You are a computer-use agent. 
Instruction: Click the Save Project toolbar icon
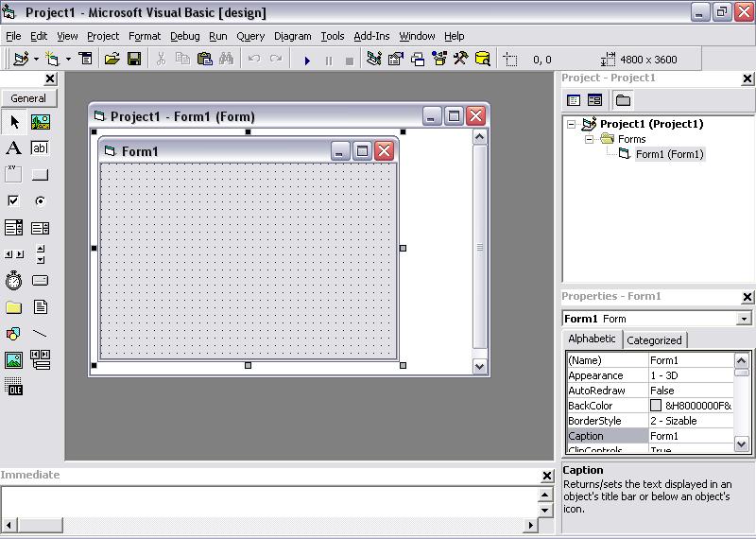(134, 59)
